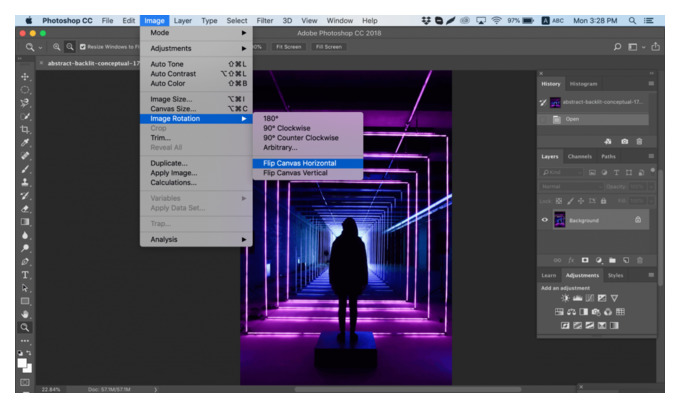
Task: Toggle Lock transparent pixels in Layers
Action: point(559,201)
